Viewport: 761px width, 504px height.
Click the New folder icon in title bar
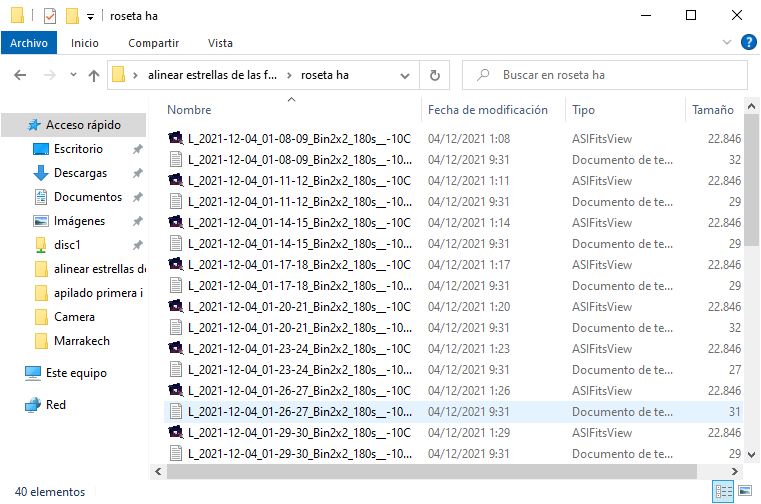[x=72, y=16]
